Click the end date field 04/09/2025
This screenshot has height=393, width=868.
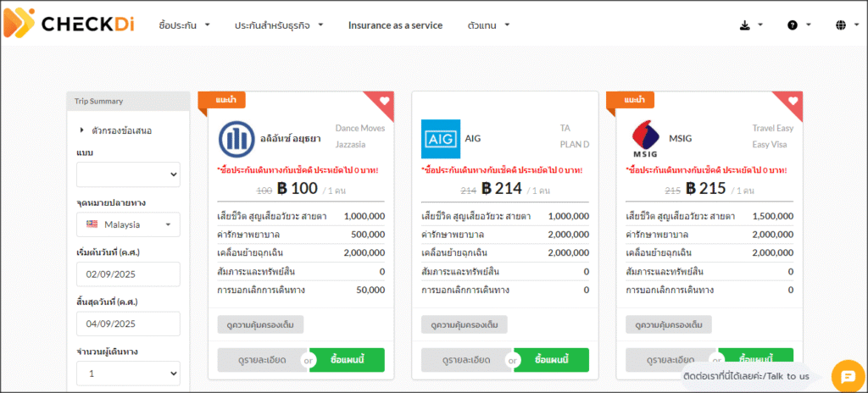[x=129, y=324]
